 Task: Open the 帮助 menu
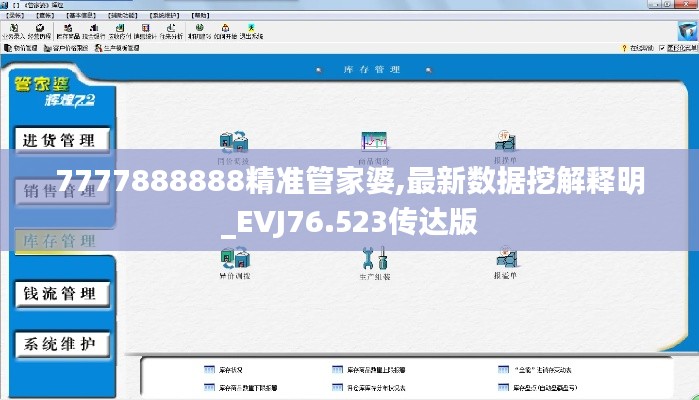click(x=200, y=15)
